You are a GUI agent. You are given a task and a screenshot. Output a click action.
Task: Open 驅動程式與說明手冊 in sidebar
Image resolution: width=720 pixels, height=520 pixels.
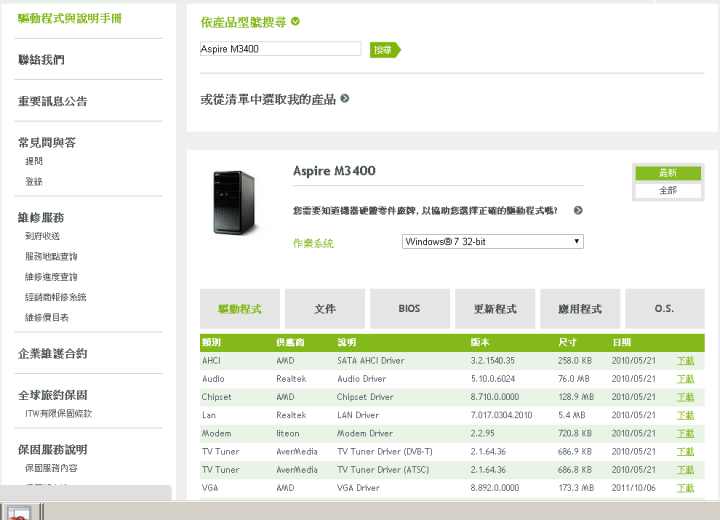click(x=70, y=18)
